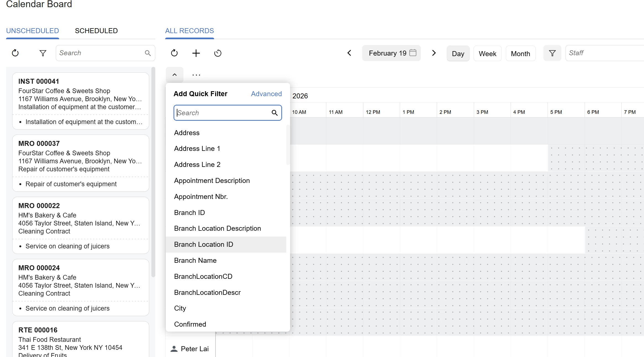Switch calendar to Month view

[x=520, y=54]
